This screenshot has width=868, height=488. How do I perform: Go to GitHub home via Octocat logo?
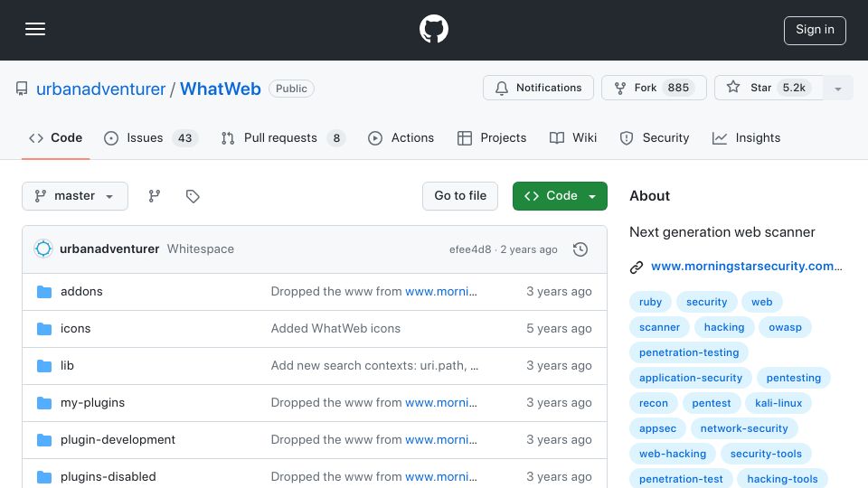433,29
